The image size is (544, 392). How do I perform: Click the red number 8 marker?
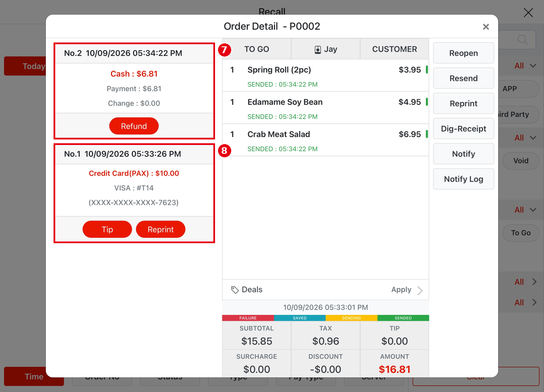coord(224,151)
